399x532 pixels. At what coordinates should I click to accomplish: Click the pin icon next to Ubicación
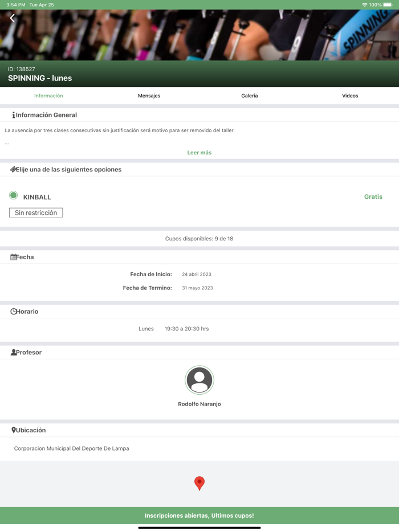(14, 430)
